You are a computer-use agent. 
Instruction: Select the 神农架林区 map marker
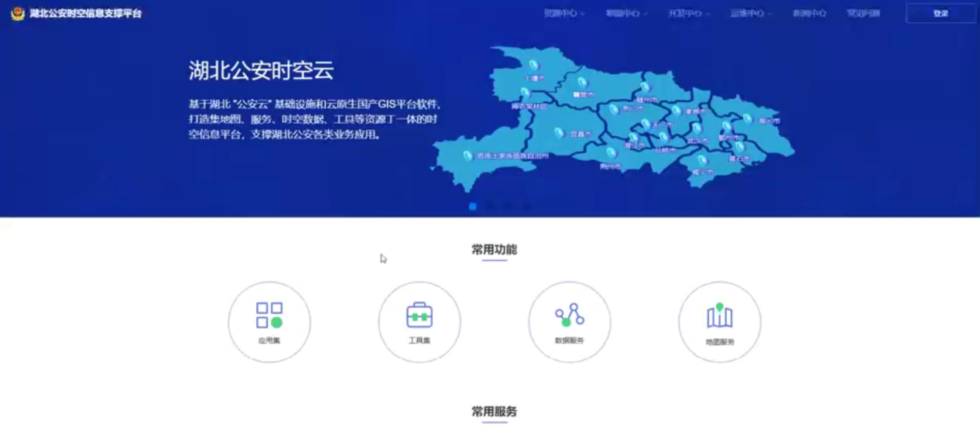(x=526, y=93)
